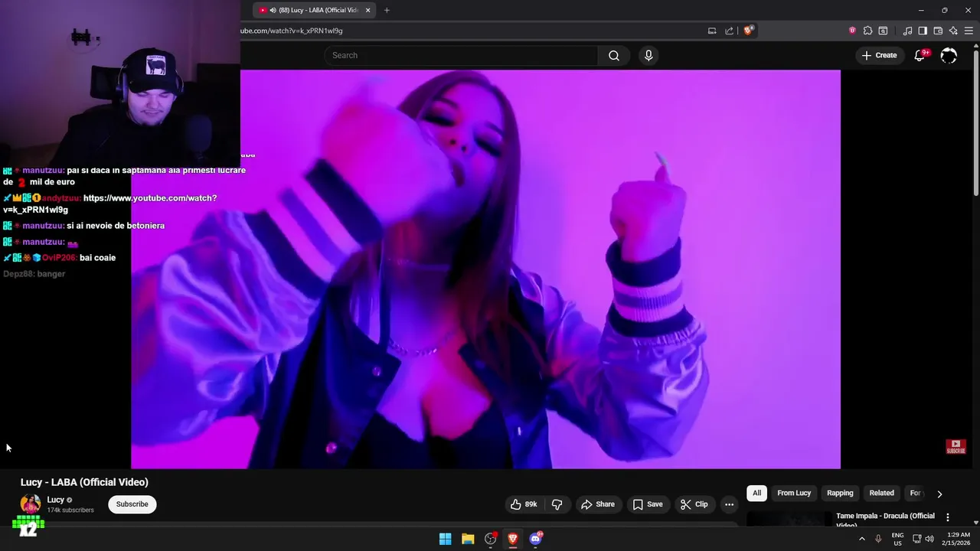Open File Explorer from the taskbar
Image resolution: width=980 pixels, height=551 pixels.
(468, 539)
